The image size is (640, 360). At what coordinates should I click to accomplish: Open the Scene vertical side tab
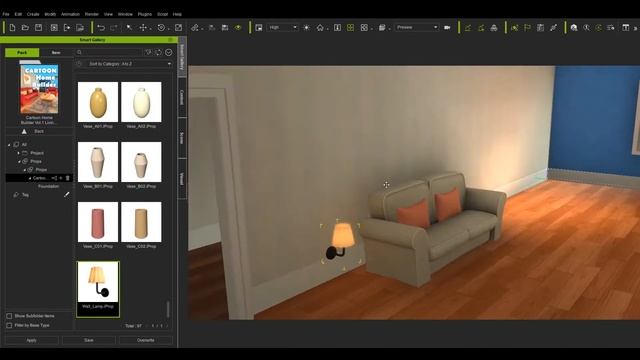tap(182, 138)
